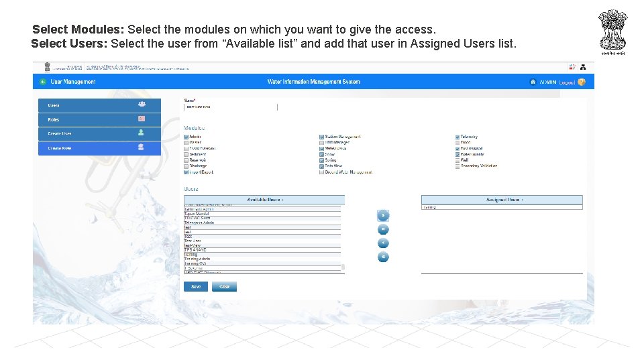The width and height of the screenshot is (644, 362).
Task: Open the Create Role sidebar item
Action: coord(99,148)
